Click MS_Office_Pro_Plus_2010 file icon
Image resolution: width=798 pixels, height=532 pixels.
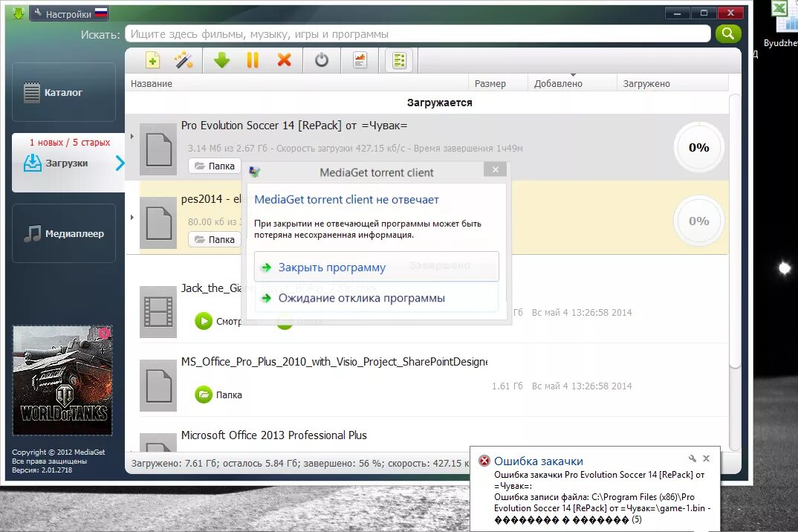coord(158,386)
